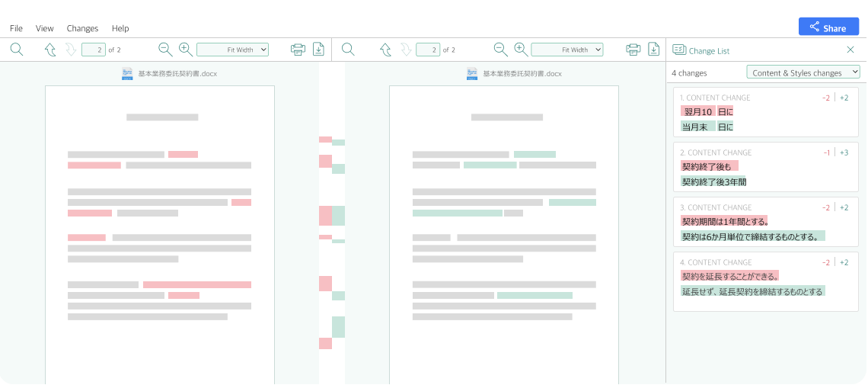The width and height of the screenshot is (868, 385).
Task: Expand Content & Styles changes filter
Action: [x=803, y=72]
